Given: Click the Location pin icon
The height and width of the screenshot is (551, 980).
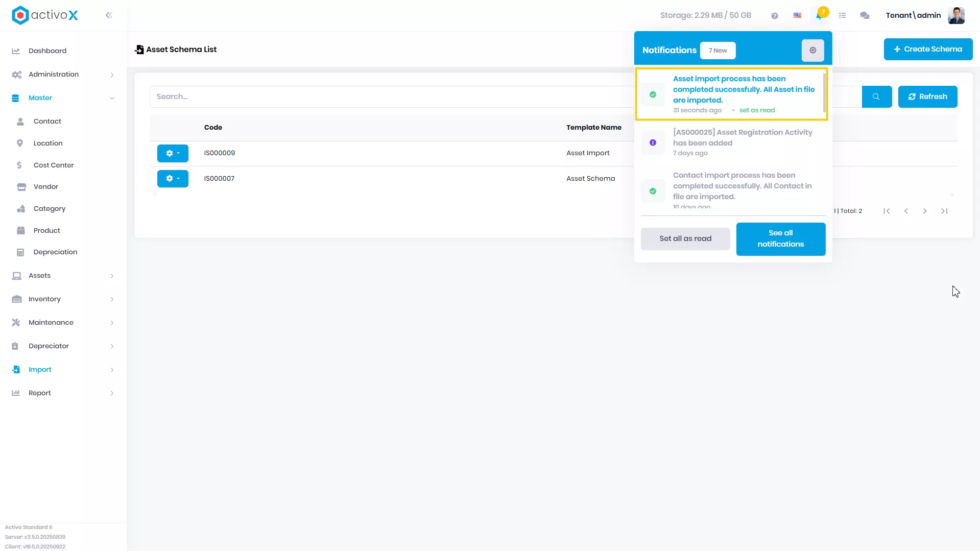Looking at the screenshot, I should point(20,143).
